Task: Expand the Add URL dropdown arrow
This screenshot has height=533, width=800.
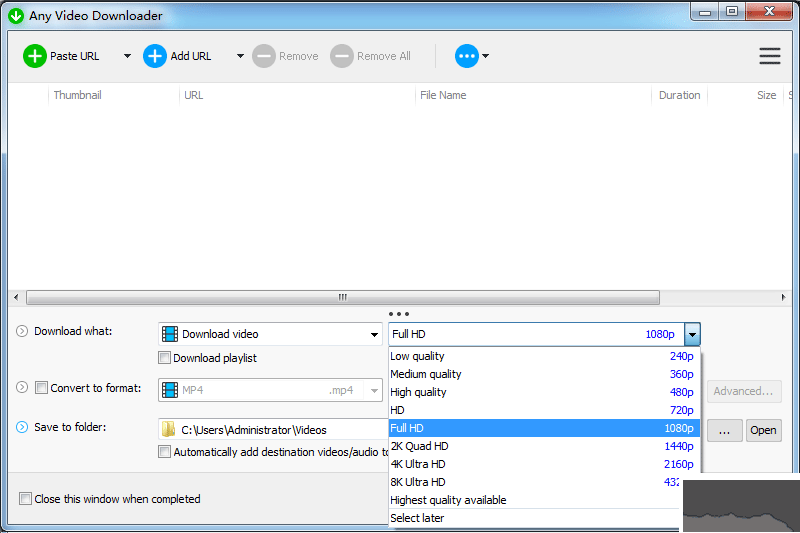Action: pos(240,56)
